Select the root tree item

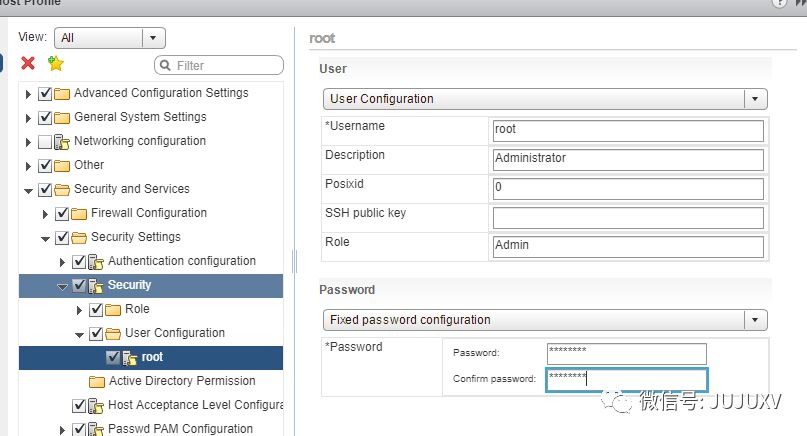click(152, 357)
